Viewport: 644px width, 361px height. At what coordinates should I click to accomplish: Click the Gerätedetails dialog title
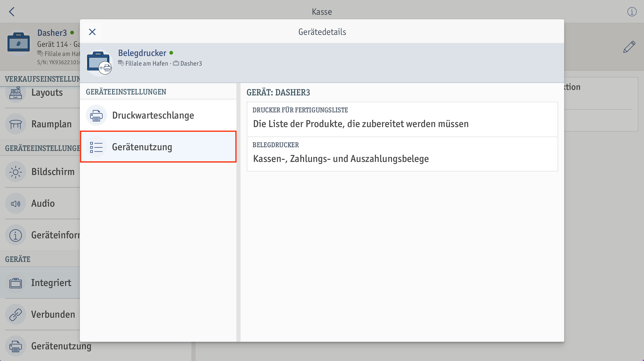coord(322,32)
